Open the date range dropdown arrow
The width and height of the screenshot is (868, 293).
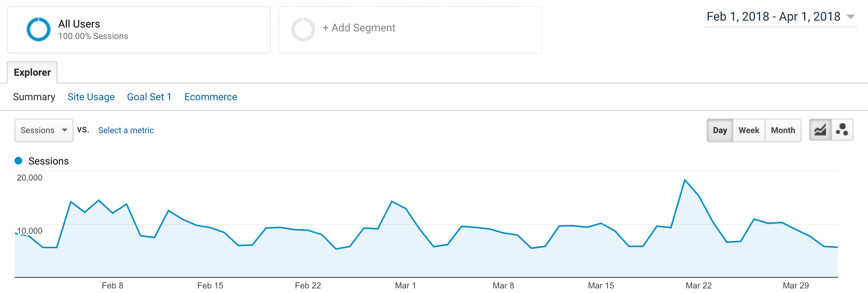[850, 17]
